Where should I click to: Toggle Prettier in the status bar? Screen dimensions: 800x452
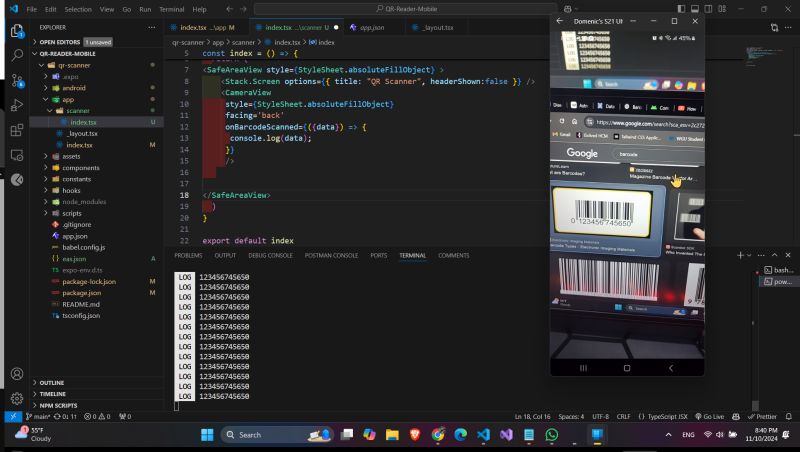coord(766,416)
